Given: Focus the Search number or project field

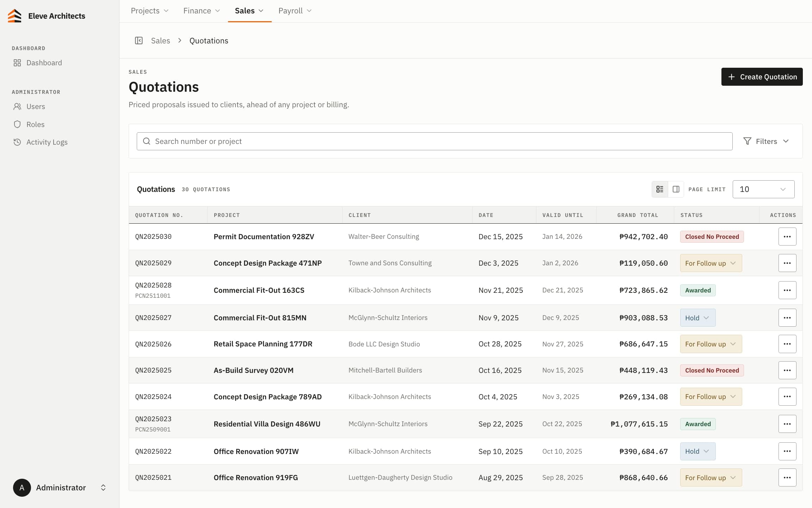Looking at the screenshot, I should (435, 141).
